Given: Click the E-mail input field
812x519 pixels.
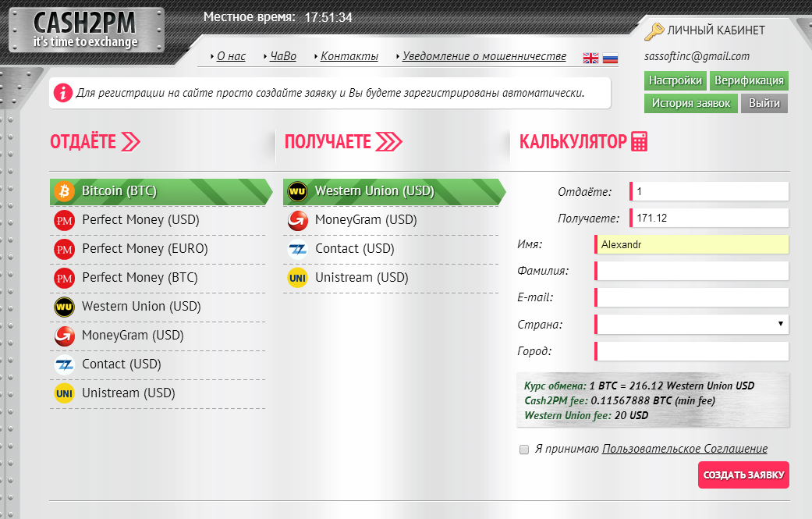Looking at the screenshot, I should click(x=692, y=297).
